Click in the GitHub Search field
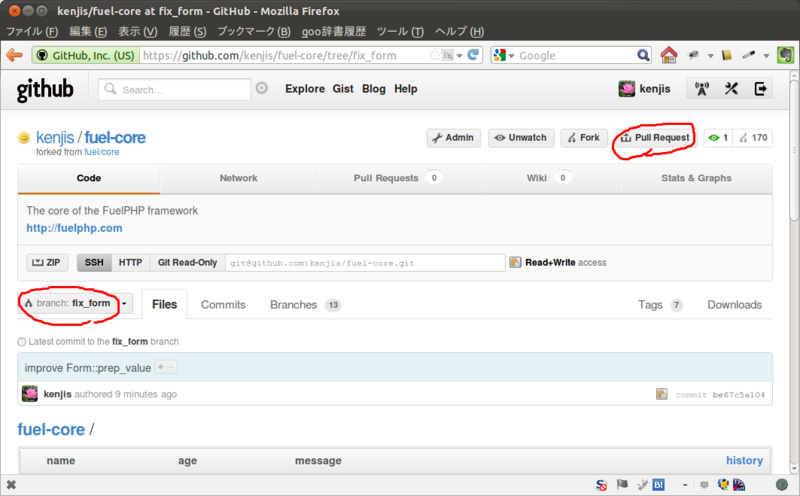This screenshot has height=496, width=800. click(x=174, y=89)
